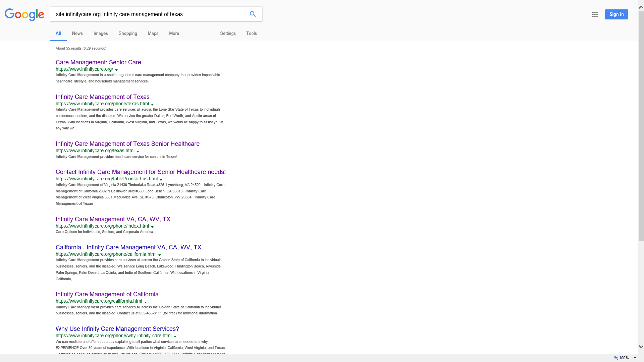644x362 pixels.
Task: Click Infinity Care Management of Texas link
Action: 103,96
